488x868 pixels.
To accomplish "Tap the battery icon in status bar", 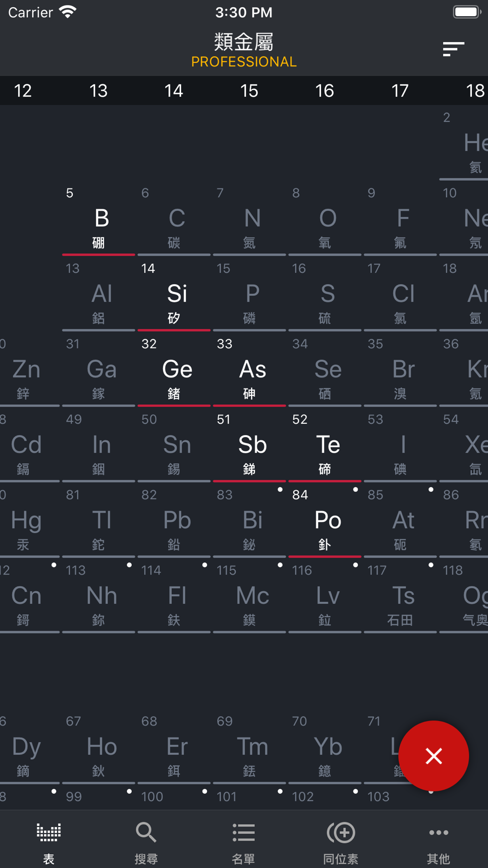I will [467, 12].
